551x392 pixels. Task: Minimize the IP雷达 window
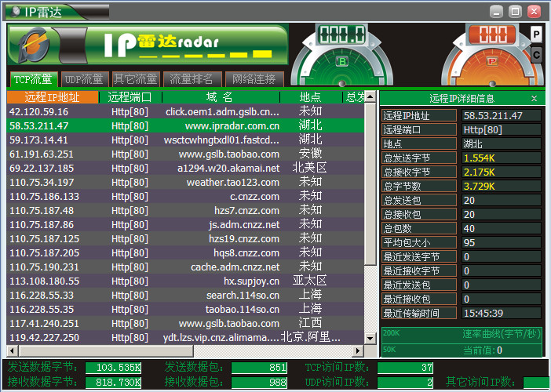[496, 12]
